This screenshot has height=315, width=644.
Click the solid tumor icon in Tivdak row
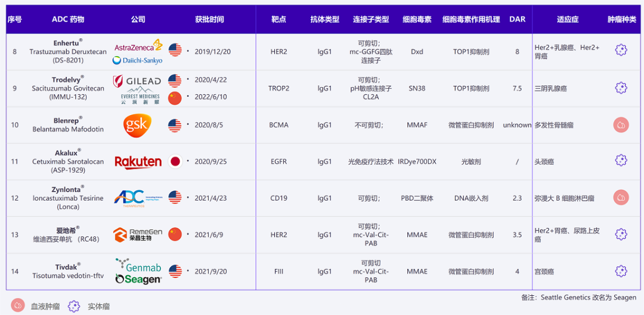tap(621, 271)
